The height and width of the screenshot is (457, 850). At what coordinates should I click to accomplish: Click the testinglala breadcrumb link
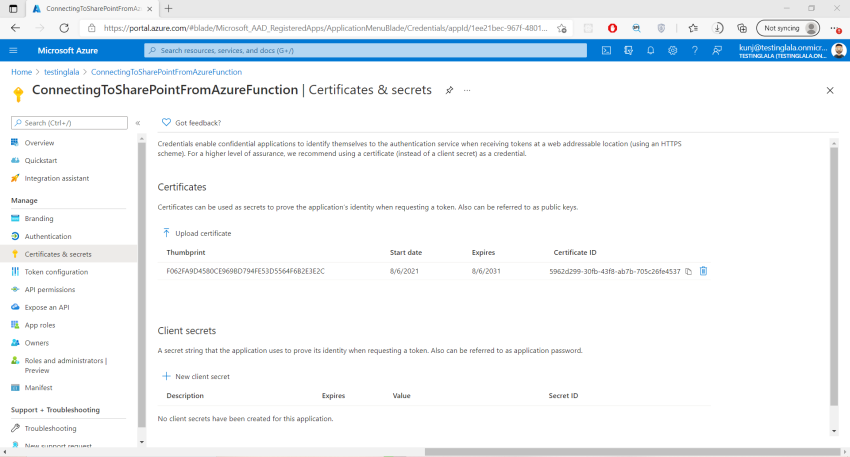(61, 72)
